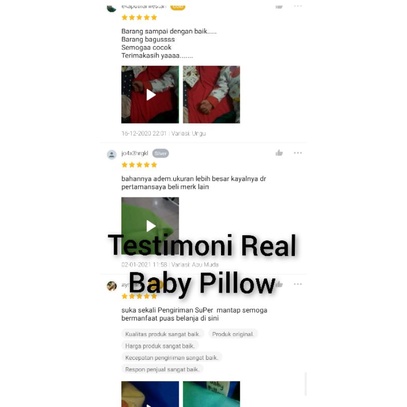
Task: Click five-star rating of jo4x3hrgkl review
Action: (139, 165)
